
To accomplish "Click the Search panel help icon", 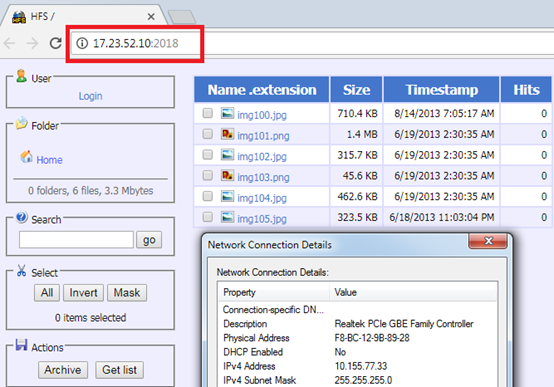I will tap(22, 217).
